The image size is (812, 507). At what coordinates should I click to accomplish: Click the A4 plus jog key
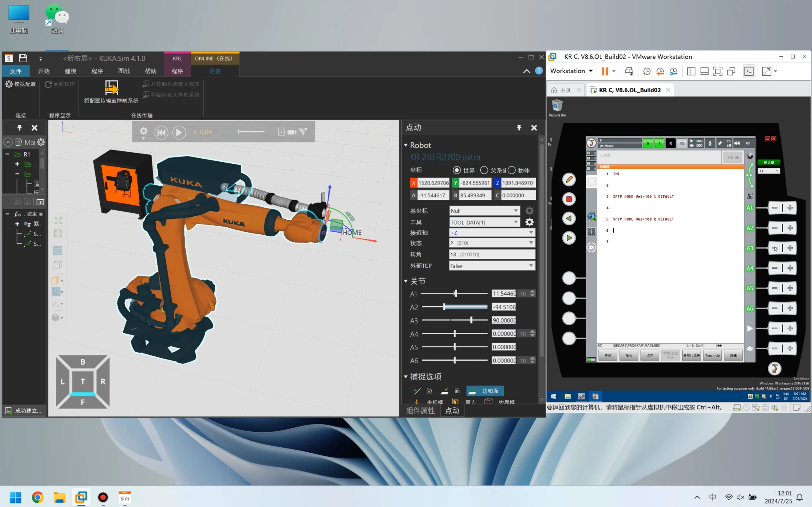(790, 268)
